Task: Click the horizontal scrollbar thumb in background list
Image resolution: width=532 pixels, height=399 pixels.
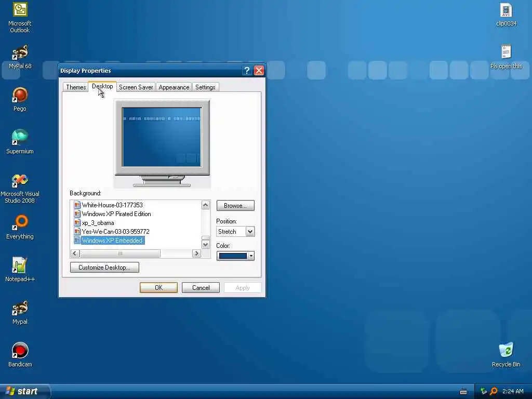Action: coord(120,254)
